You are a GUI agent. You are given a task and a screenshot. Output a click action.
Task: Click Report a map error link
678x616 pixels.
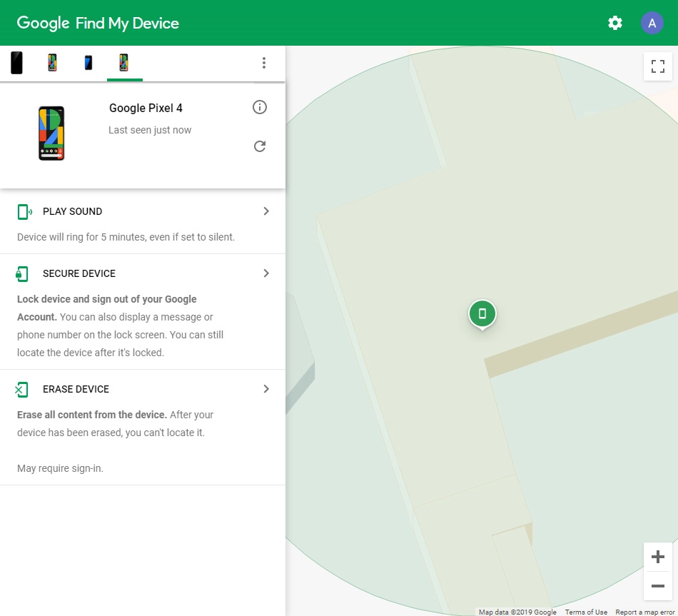(645, 612)
